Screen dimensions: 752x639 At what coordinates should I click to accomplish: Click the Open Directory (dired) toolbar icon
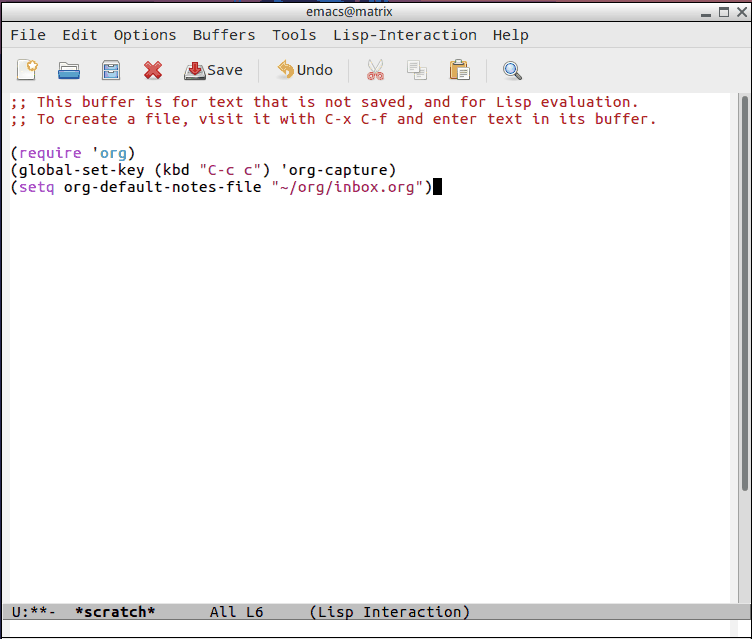click(x=111, y=70)
